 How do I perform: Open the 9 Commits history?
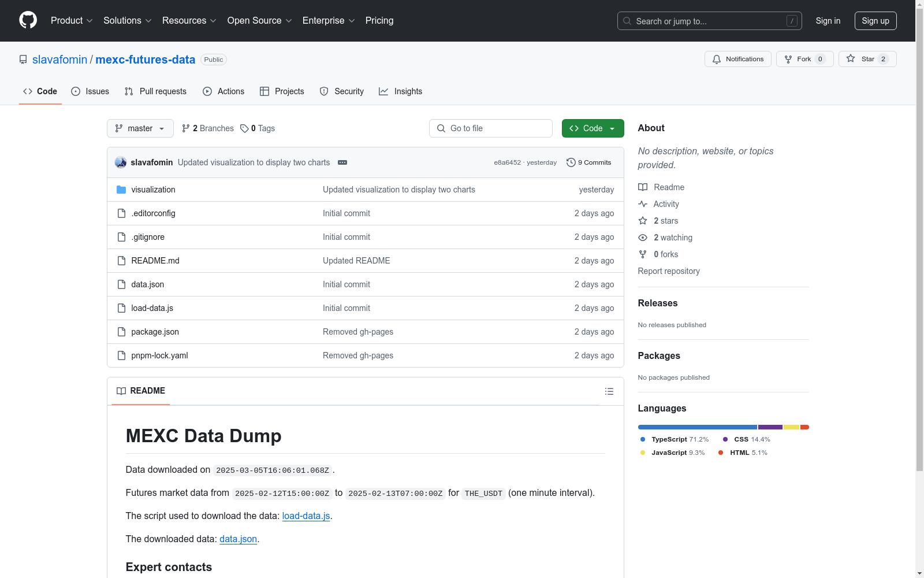click(x=589, y=162)
